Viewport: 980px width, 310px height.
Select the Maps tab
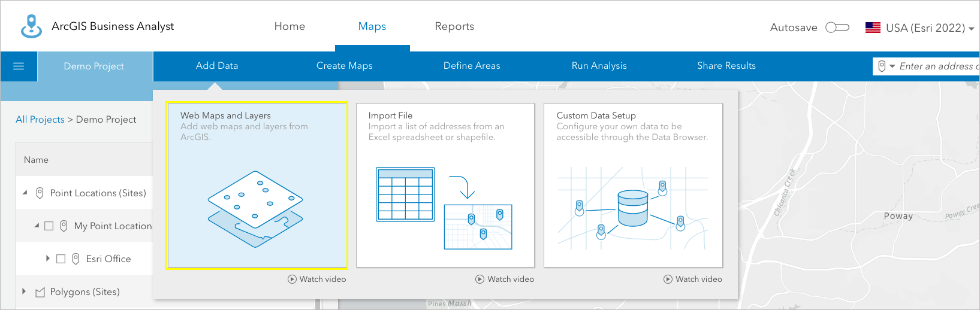pos(372,26)
